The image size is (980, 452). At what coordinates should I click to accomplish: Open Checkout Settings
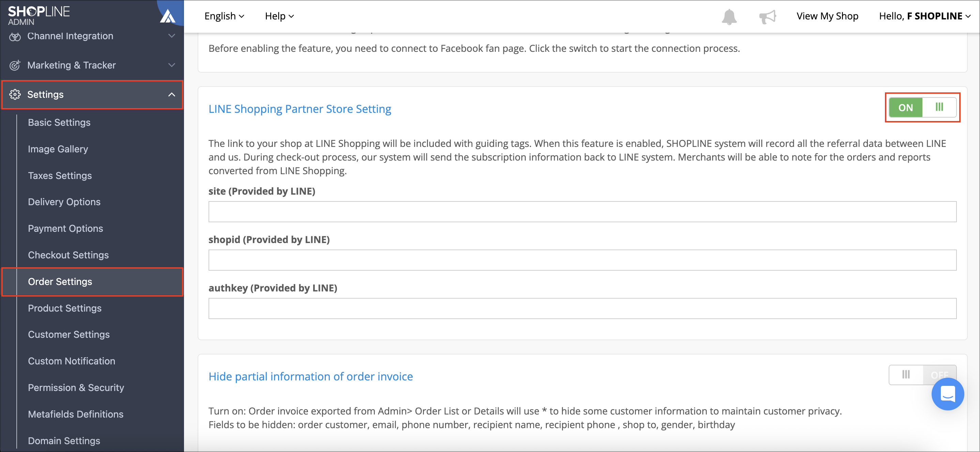click(68, 255)
